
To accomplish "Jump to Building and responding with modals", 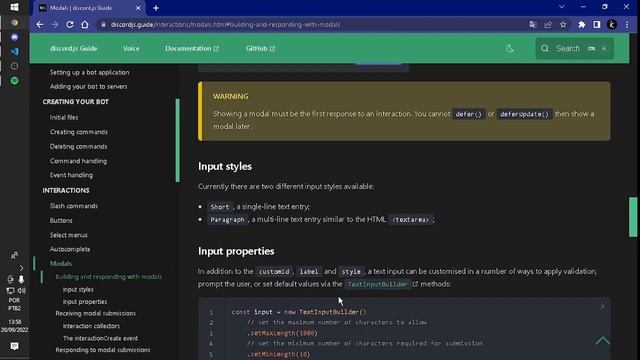I will pyautogui.click(x=109, y=277).
